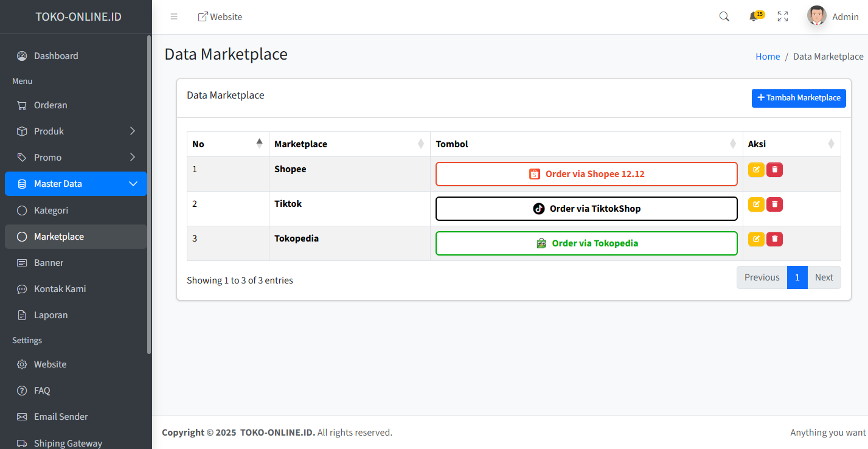
Task: Sort table by No column arrows
Action: [260, 144]
